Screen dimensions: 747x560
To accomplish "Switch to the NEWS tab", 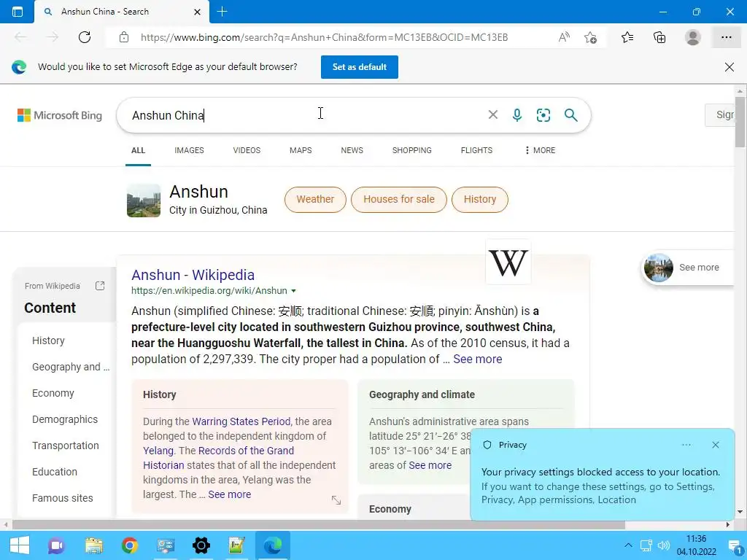I will (x=352, y=150).
